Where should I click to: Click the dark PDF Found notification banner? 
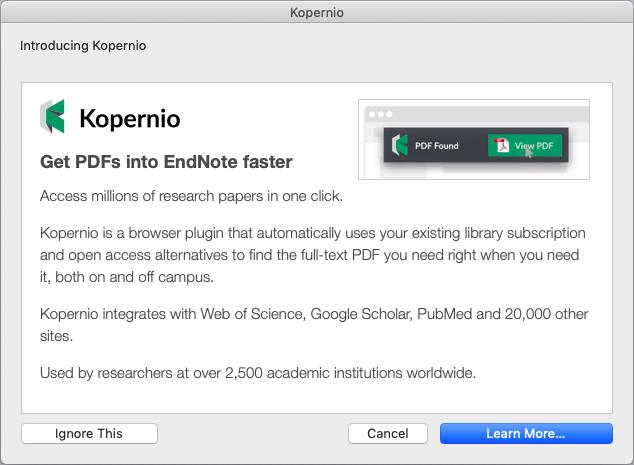(476, 145)
